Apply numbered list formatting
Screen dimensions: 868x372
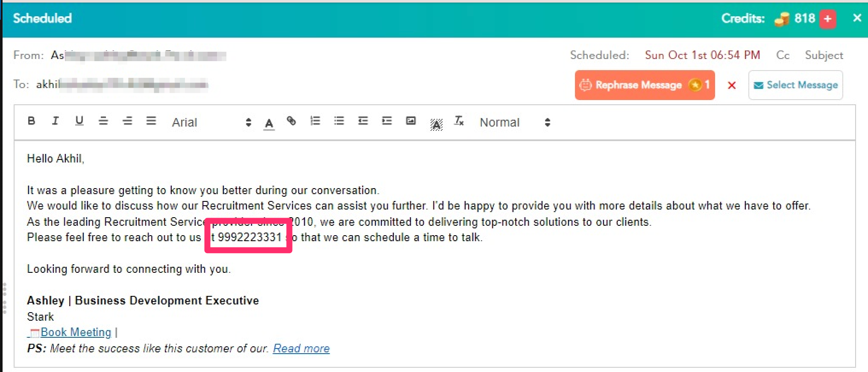(x=315, y=121)
